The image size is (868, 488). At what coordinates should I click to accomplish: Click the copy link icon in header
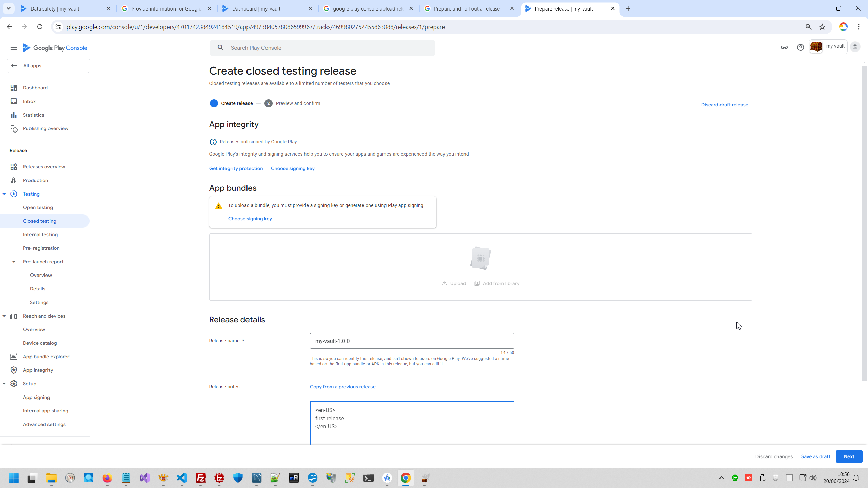(x=784, y=47)
